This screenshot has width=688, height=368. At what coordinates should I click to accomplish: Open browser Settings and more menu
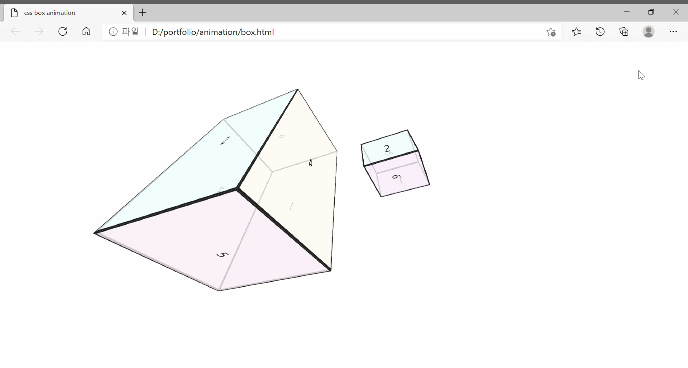(673, 32)
